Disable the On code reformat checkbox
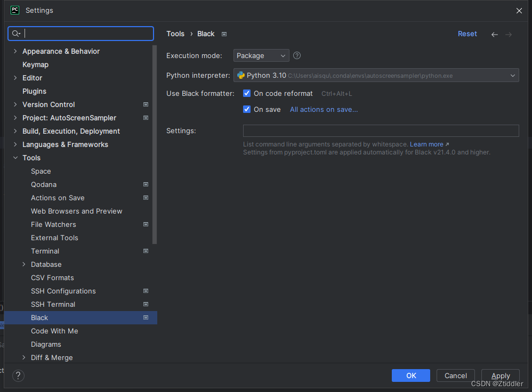Screen dimensions: 532x392 247,93
